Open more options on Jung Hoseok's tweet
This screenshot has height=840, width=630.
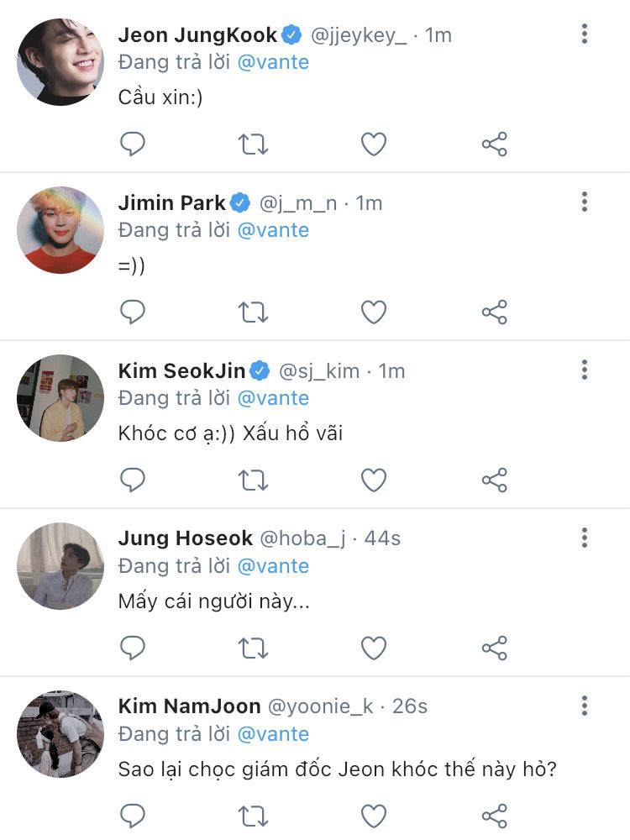(585, 538)
